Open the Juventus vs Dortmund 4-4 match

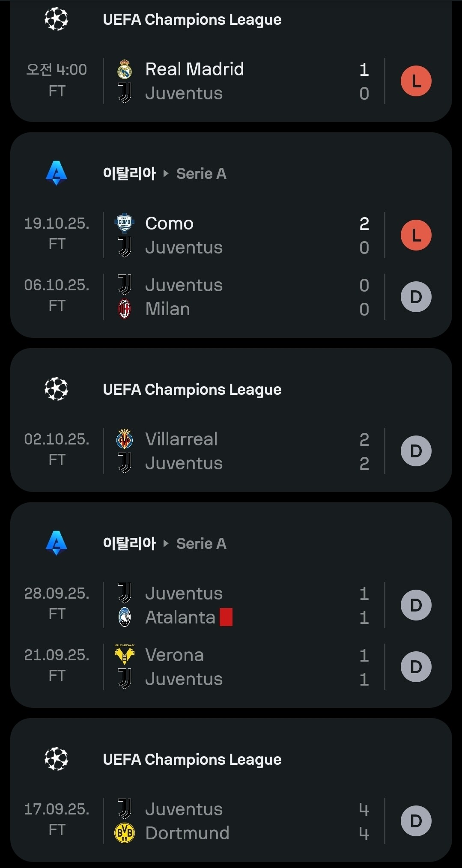pyautogui.click(x=240, y=821)
